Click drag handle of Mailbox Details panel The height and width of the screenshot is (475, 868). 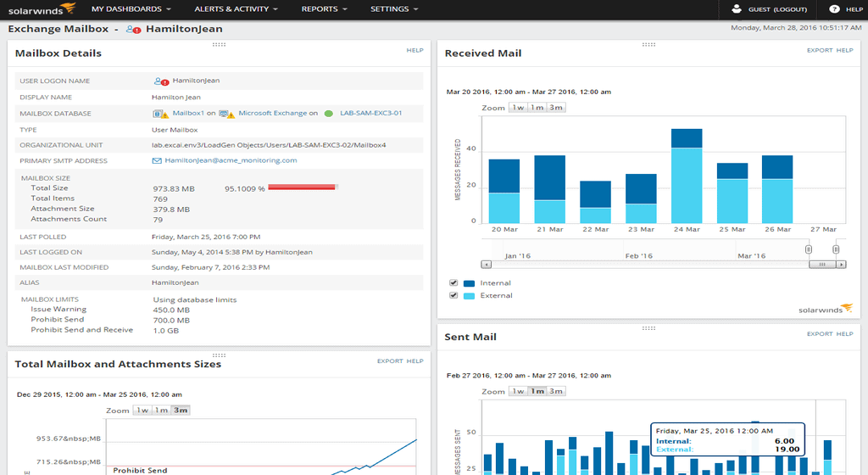(x=220, y=44)
